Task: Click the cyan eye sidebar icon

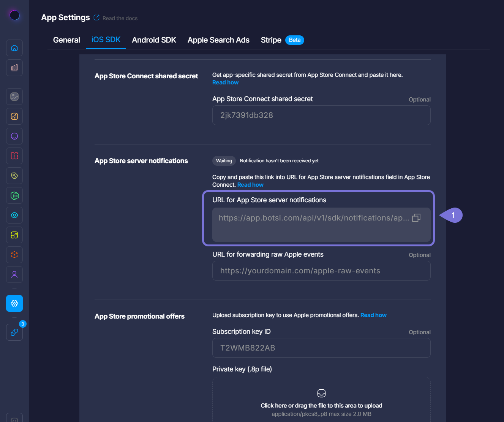Action: [x=14, y=215]
